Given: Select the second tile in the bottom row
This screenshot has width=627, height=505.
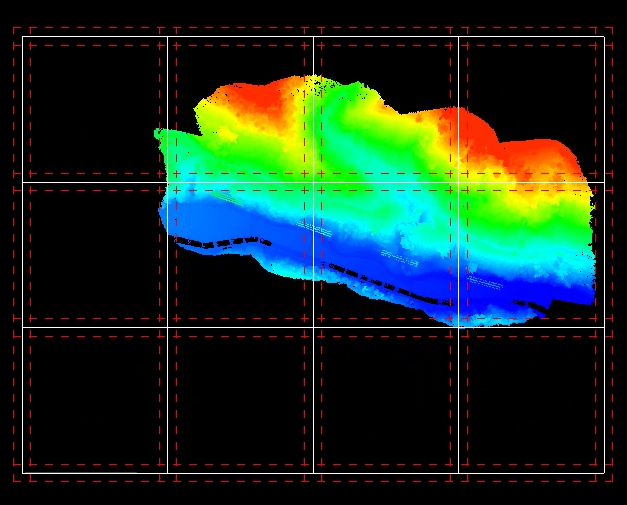Looking at the screenshot, I should (240, 399).
